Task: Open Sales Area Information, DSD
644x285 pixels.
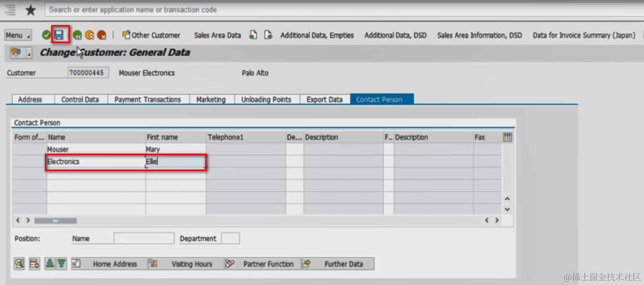Action: [x=480, y=35]
